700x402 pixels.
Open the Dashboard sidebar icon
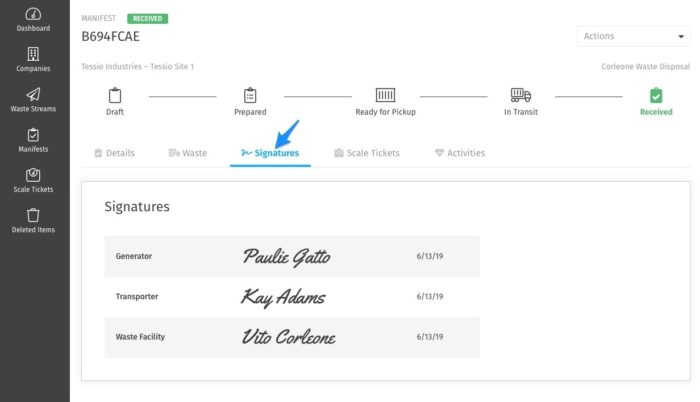tap(33, 14)
